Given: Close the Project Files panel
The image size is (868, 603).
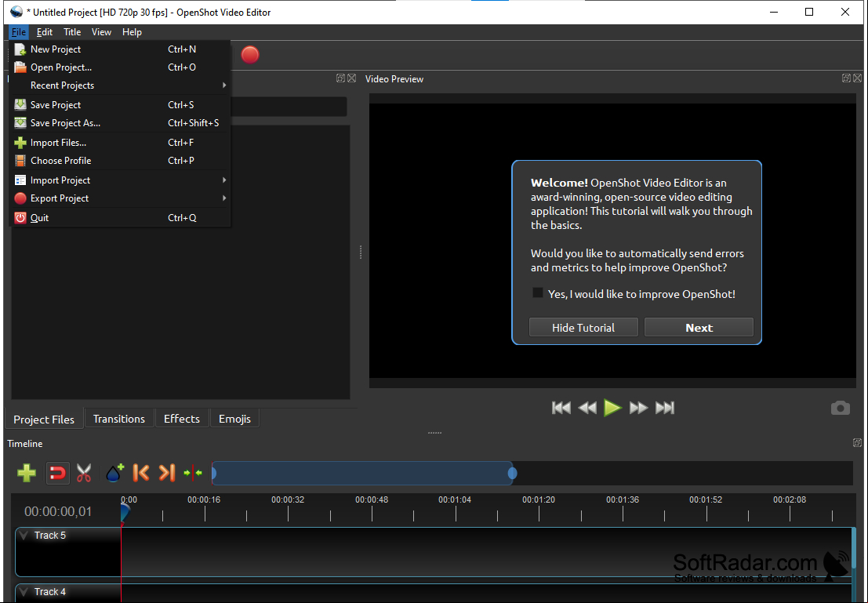Looking at the screenshot, I should pyautogui.click(x=352, y=78).
